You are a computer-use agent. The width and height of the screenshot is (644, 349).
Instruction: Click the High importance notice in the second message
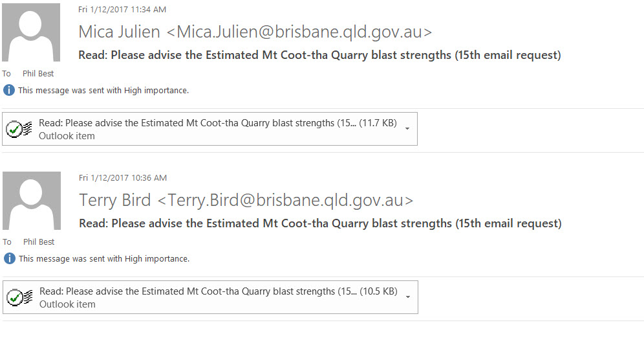[x=104, y=258]
